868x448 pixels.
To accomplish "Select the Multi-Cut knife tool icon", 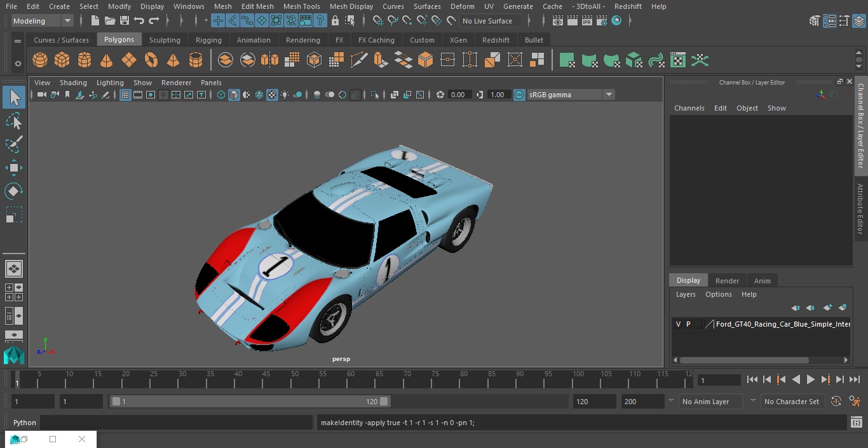I will click(358, 60).
